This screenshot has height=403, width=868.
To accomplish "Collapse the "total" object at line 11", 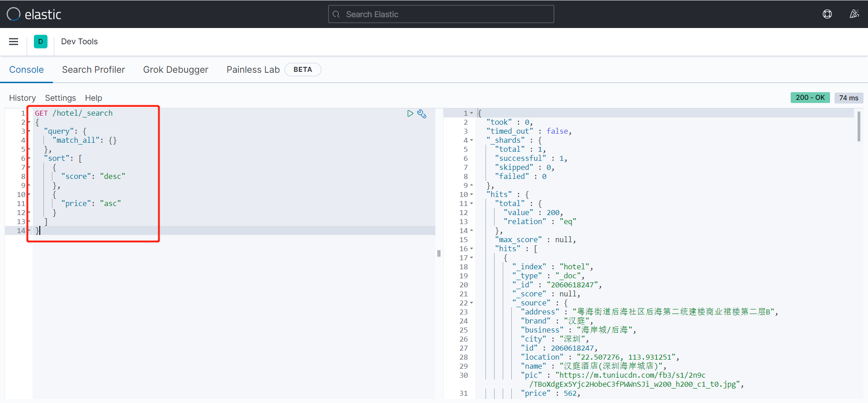I will point(472,204).
